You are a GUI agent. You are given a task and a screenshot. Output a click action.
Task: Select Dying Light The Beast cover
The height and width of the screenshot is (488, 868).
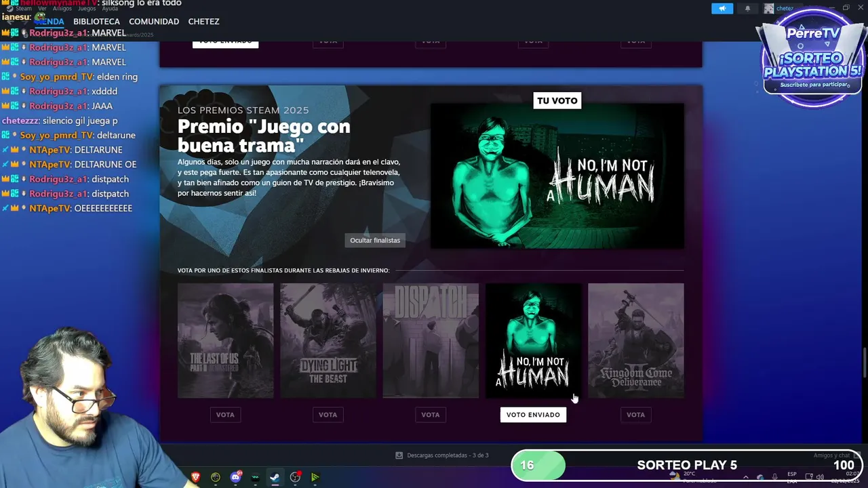[328, 340]
